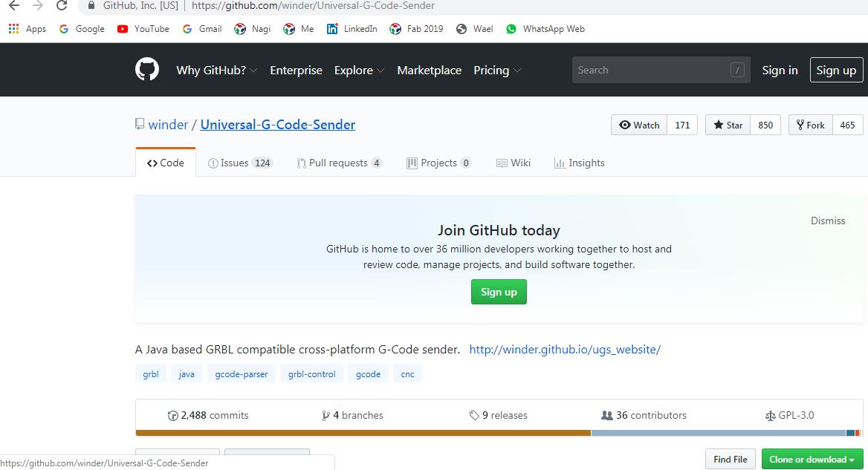Viewport: 868px width, 470px height.
Task: Open the Enterprise navigation item
Action: (x=297, y=71)
